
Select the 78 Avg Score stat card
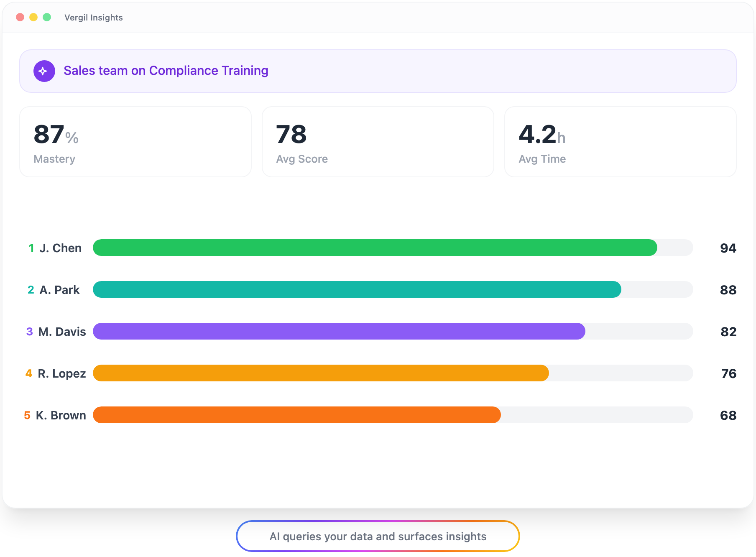pos(378,141)
